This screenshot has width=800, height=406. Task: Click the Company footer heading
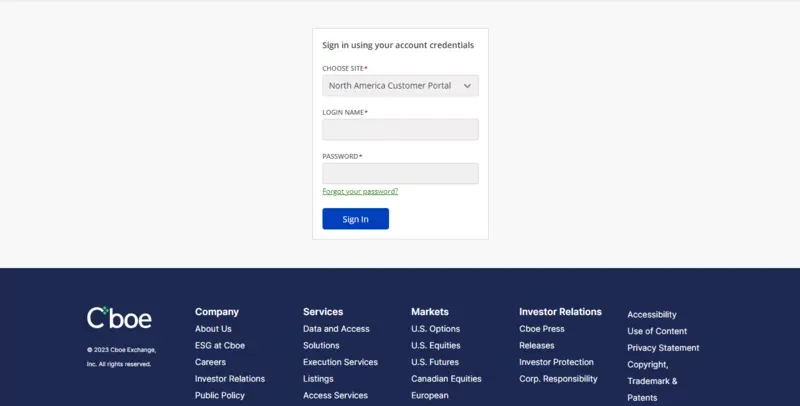[217, 312]
